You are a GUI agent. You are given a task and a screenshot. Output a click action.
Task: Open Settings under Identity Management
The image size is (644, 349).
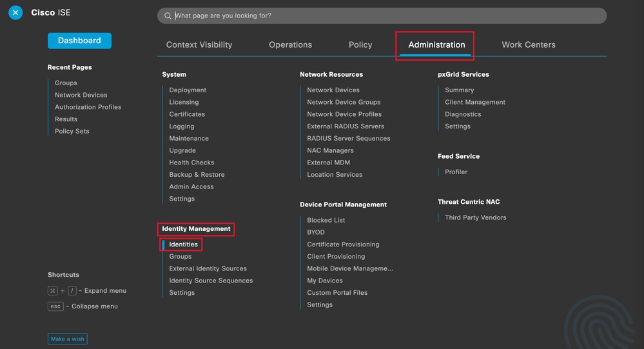(x=182, y=293)
